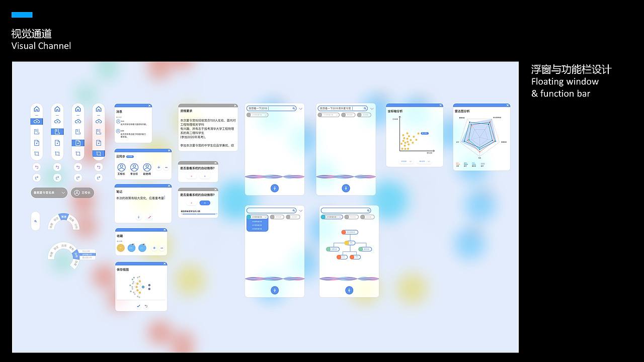
Task: Click plus button in 收藏 window
Action: (x=154, y=248)
